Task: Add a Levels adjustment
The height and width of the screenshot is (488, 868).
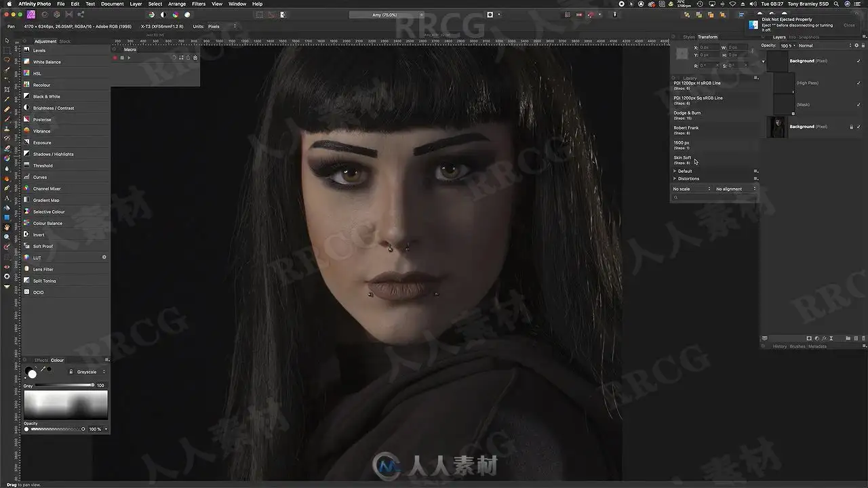Action: coord(66,50)
